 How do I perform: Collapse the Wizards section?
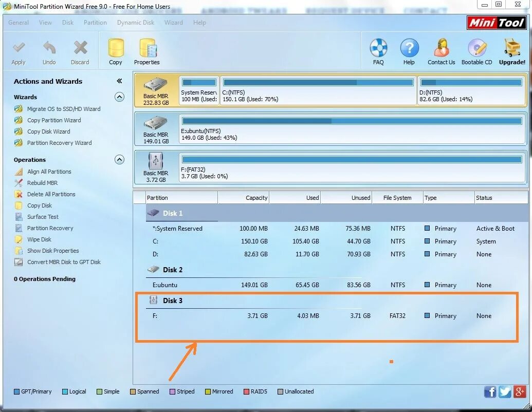119,97
